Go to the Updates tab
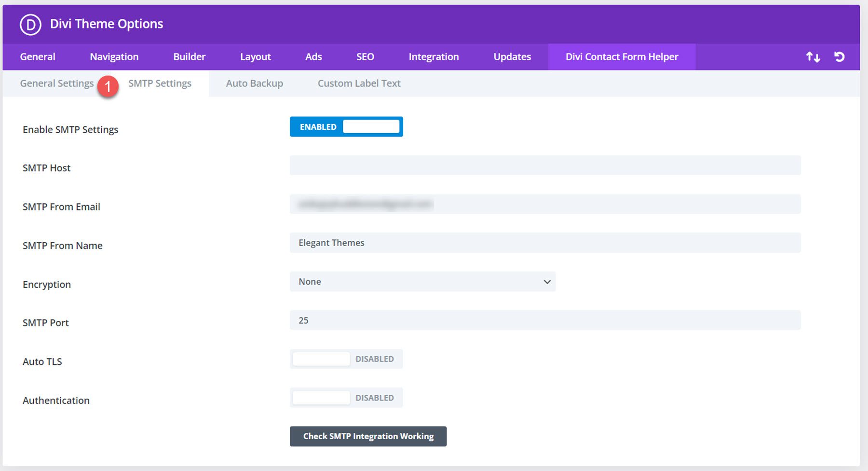This screenshot has width=868, height=471. click(512, 56)
